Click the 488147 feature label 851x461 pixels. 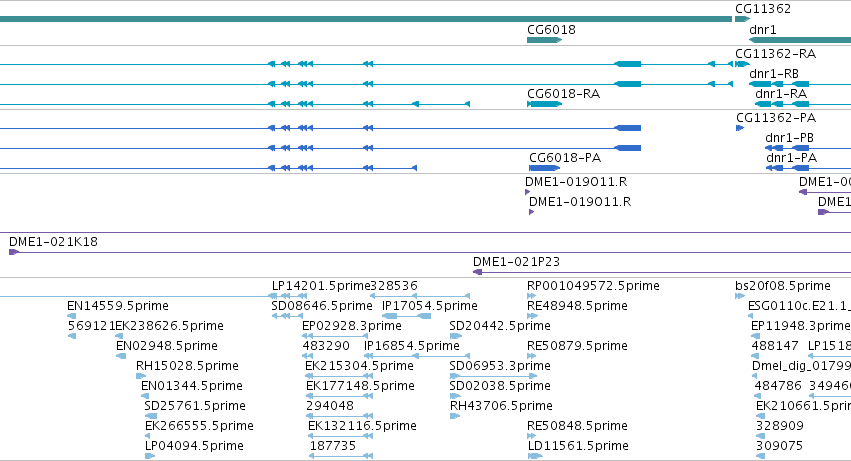pos(775,346)
